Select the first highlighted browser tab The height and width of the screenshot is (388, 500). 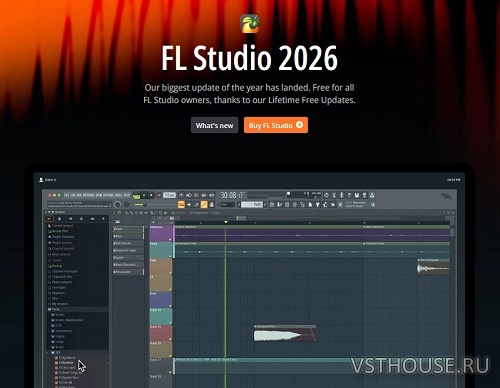click(49, 219)
